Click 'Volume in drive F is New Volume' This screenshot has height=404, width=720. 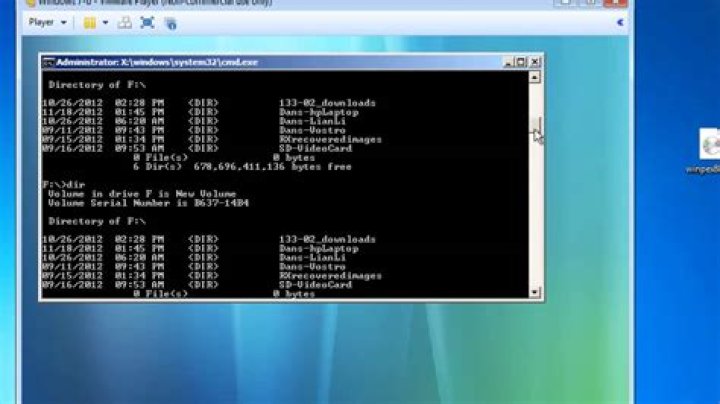[142, 194]
